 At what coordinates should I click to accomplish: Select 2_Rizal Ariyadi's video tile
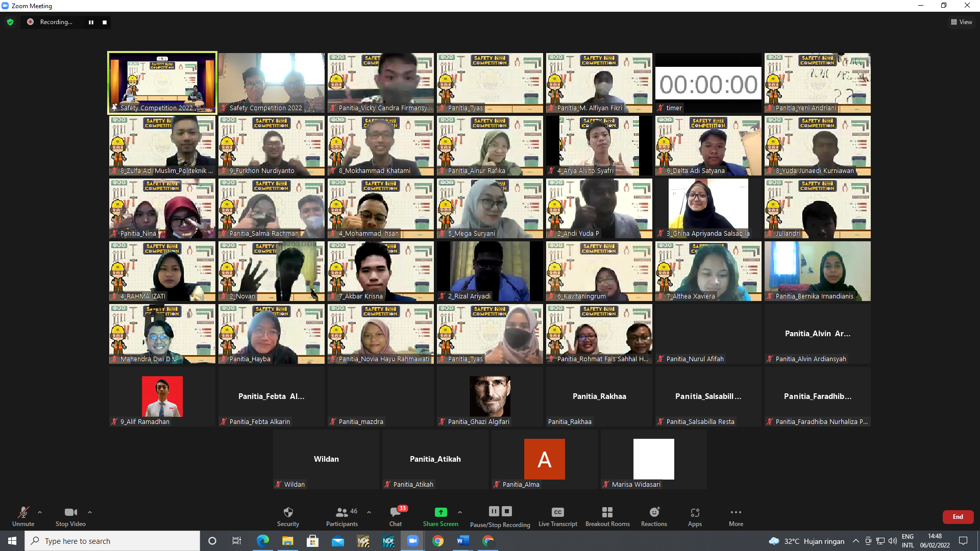[489, 271]
